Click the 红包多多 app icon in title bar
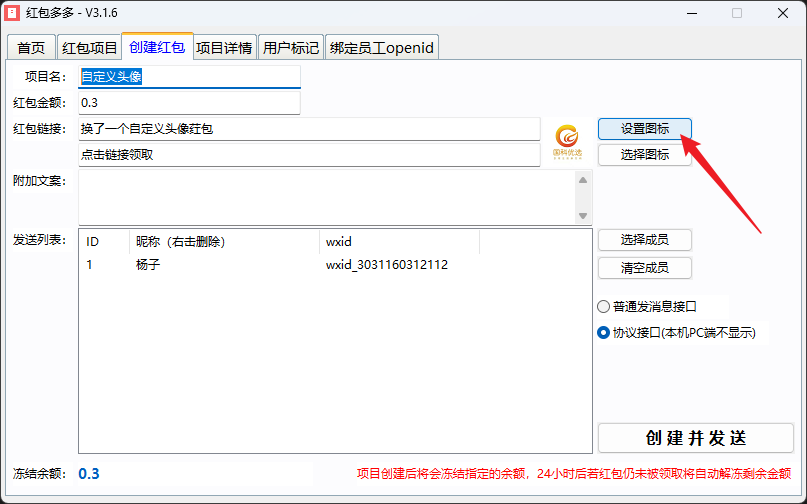The width and height of the screenshot is (807, 504). click(x=14, y=14)
